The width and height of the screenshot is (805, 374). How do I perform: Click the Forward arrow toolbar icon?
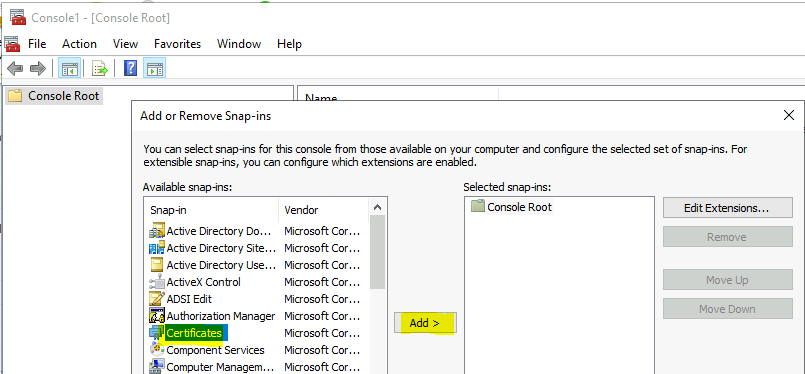(38, 68)
